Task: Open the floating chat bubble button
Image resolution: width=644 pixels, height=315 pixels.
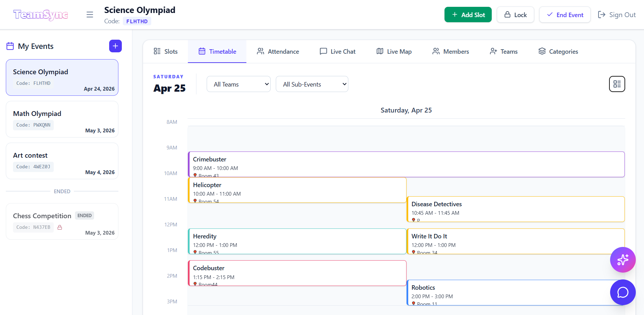Action: click(623, 292)
